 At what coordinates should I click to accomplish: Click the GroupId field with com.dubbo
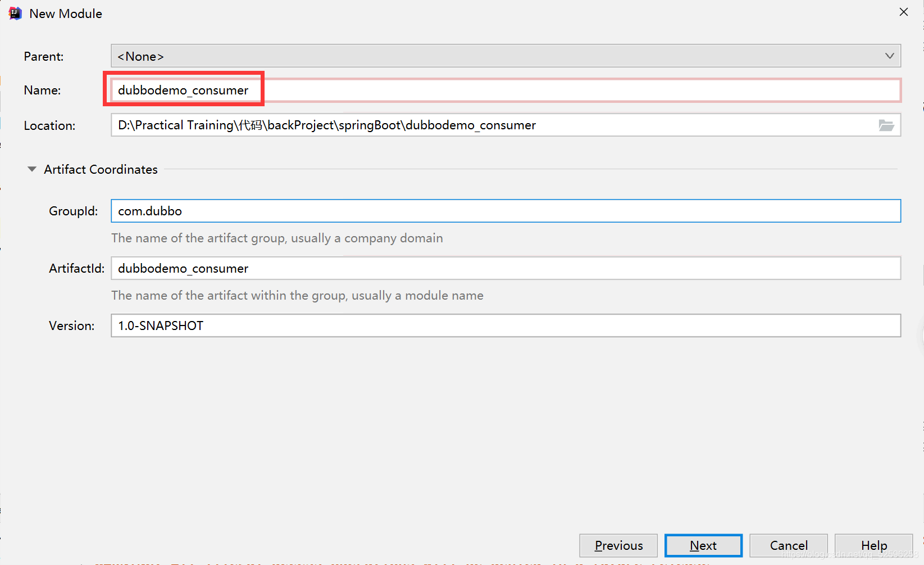[506, 211]
